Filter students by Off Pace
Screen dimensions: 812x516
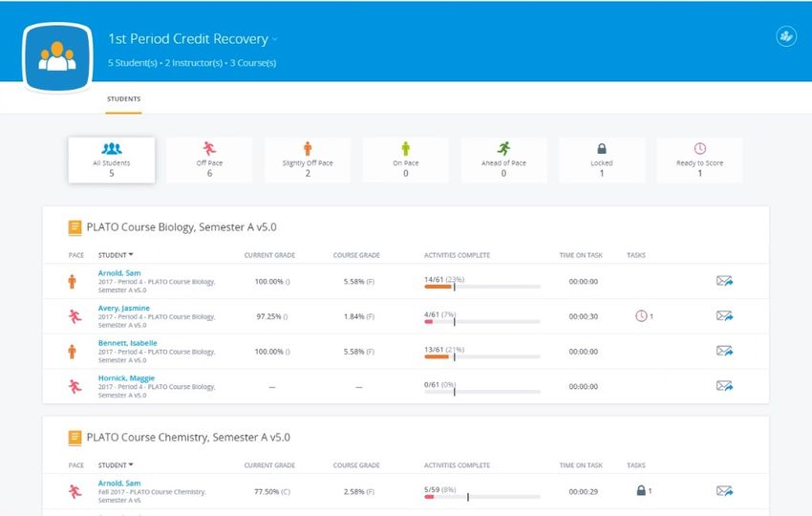point(209,161)
